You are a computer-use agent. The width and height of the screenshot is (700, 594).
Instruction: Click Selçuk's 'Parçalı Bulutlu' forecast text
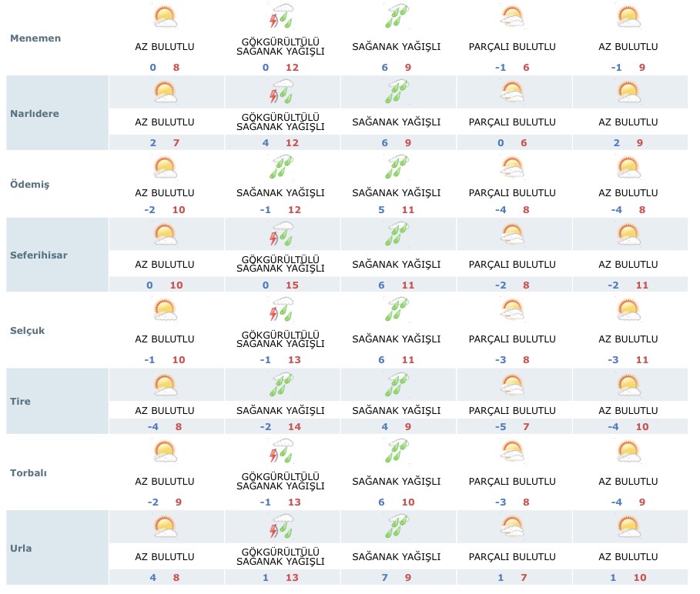pos(512,339)
